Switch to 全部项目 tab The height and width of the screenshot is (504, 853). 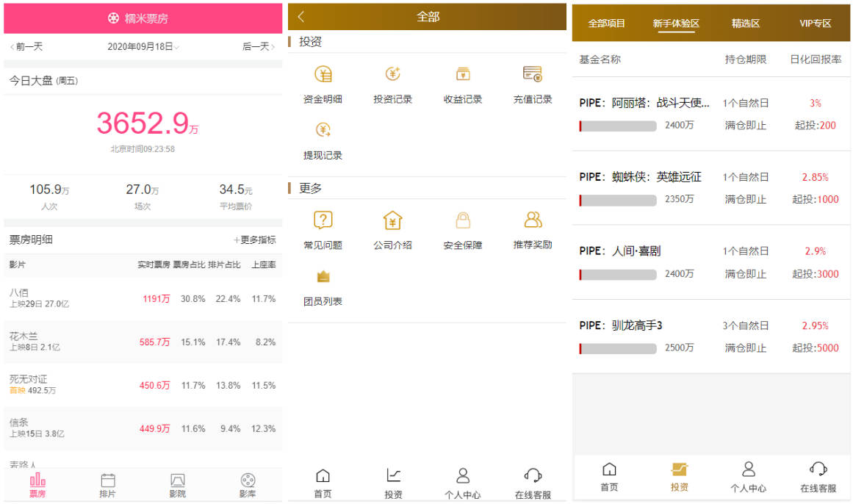point(607,24)
